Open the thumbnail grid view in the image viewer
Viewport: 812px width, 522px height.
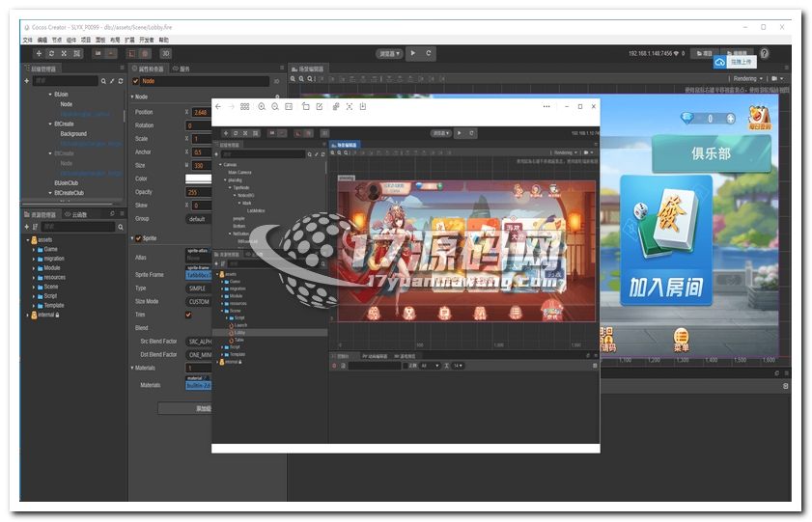pyautogui.click(x=245, y=106)
